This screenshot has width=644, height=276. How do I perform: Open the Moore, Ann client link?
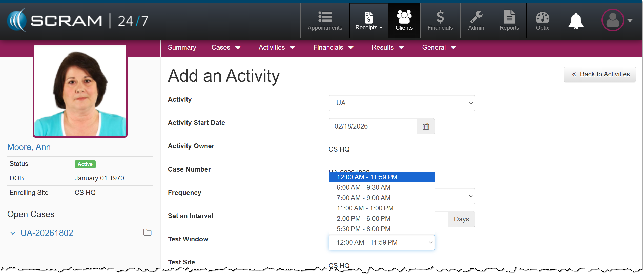click(29, 147)
